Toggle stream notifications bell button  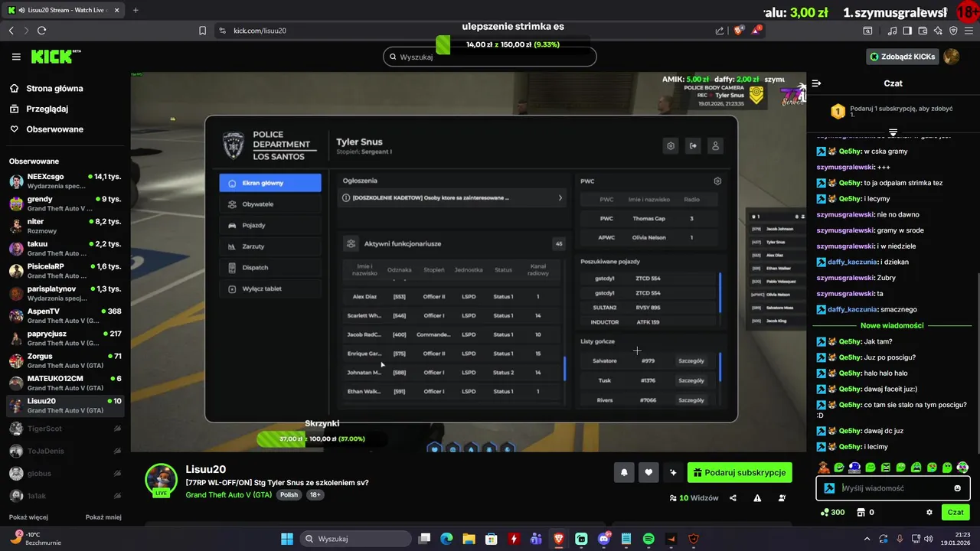[624, 472]
